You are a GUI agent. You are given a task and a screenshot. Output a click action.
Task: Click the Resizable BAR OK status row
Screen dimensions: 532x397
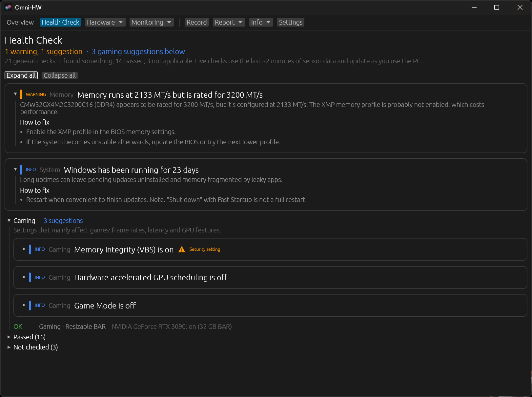(x=123, y=327)
